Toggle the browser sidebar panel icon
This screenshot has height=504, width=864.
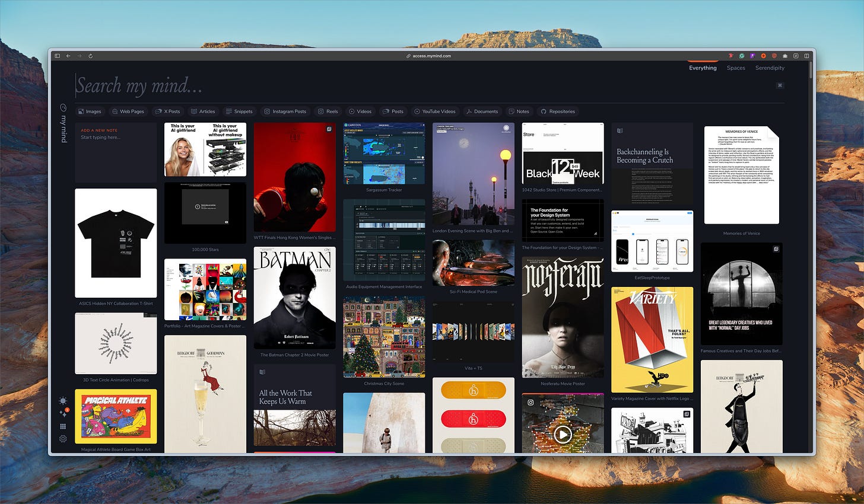click(x=57, y=56)
